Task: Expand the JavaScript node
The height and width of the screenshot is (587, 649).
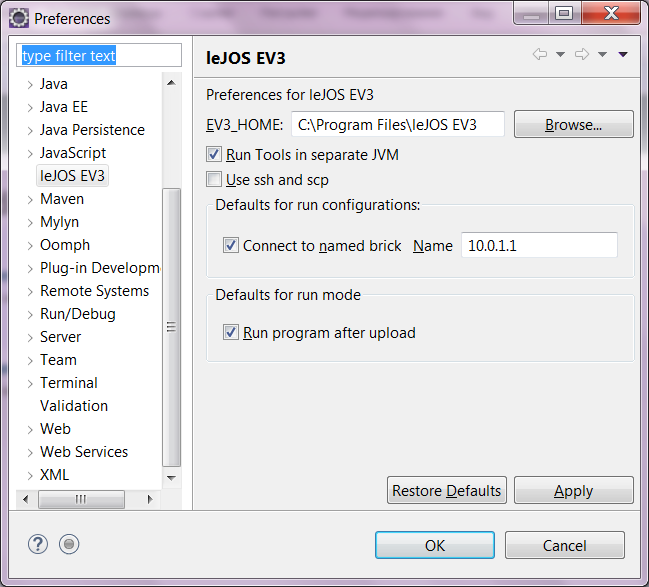Action: (30, 154)
